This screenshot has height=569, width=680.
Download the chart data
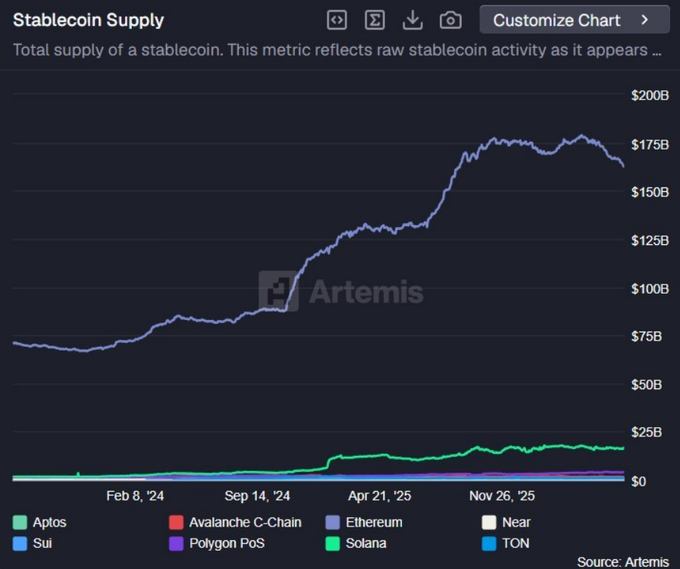pos(412,20)
